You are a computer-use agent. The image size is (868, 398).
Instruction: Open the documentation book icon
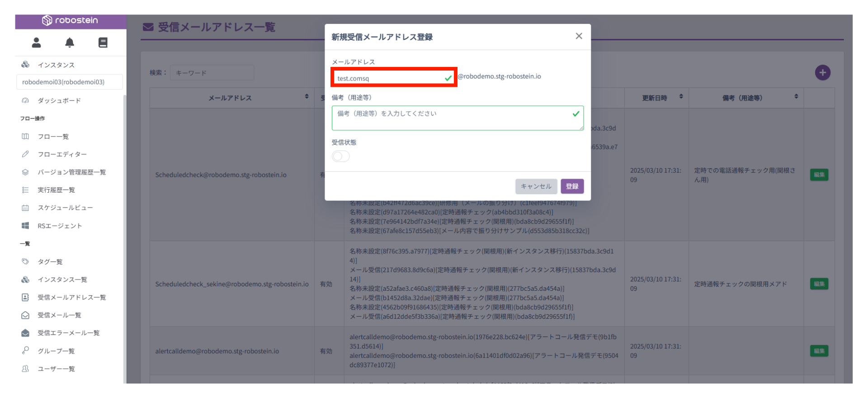tap(103, 43)
